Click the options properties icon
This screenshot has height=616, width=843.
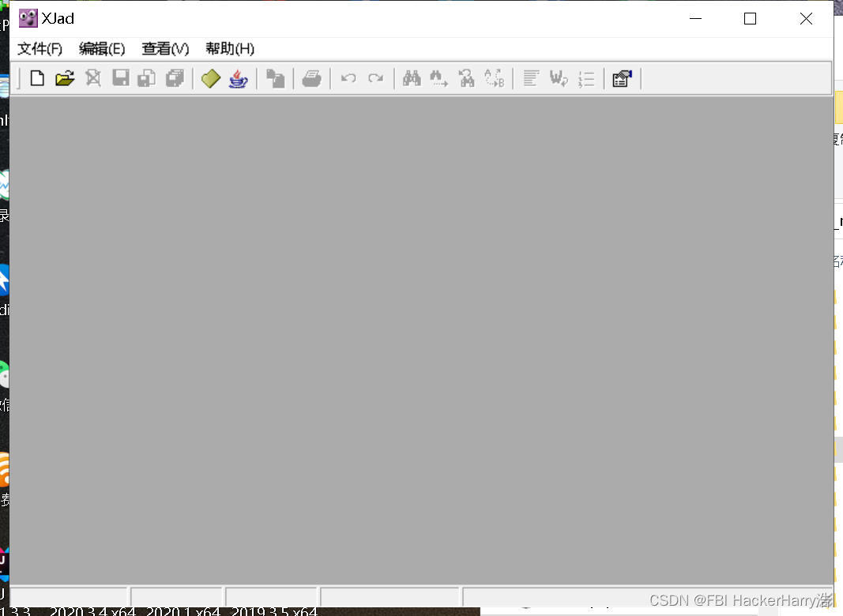tap(622, 78)
